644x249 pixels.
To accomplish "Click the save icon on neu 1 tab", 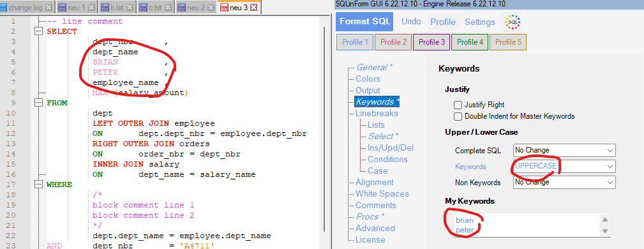I will [x=62, y=8].
